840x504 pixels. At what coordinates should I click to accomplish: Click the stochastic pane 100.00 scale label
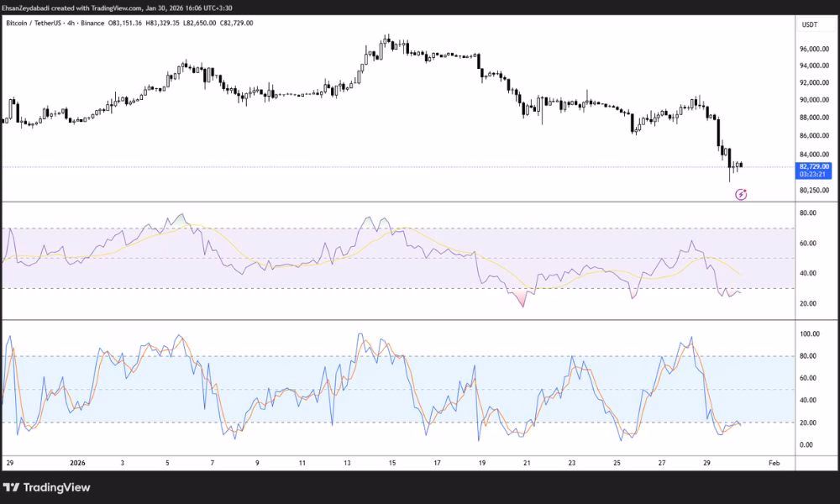811,334
